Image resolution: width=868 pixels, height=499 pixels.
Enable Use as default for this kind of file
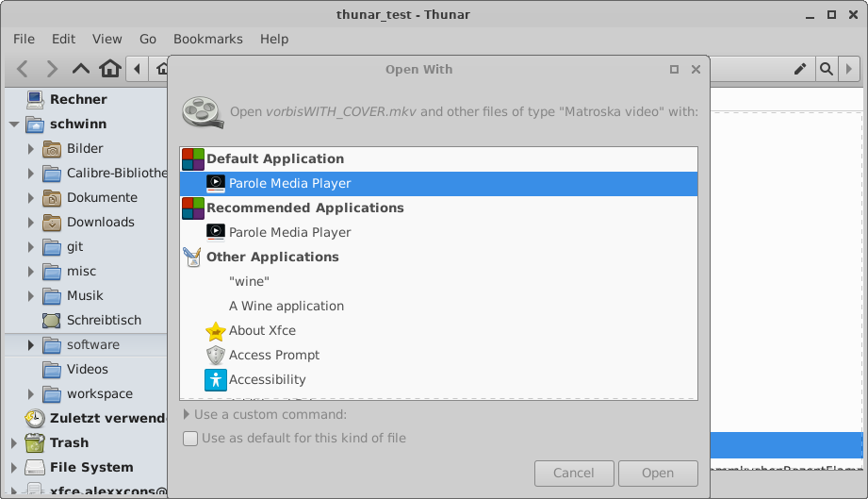(x=190, y=438)
